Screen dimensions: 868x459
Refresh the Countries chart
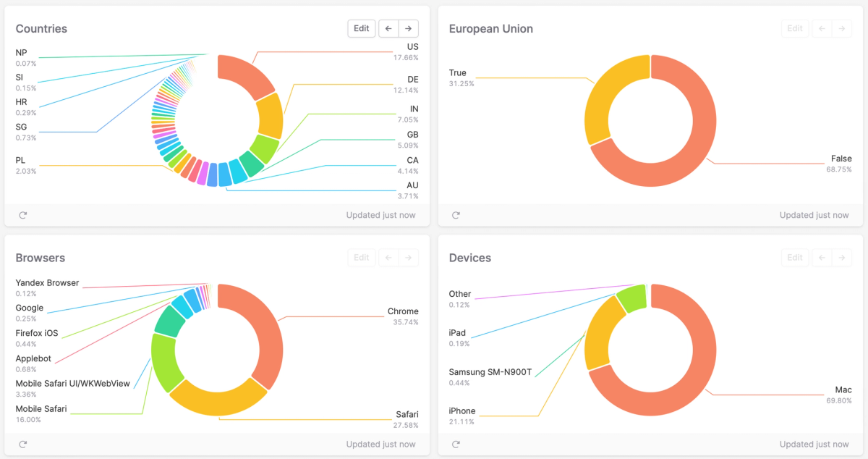point(22,214)
